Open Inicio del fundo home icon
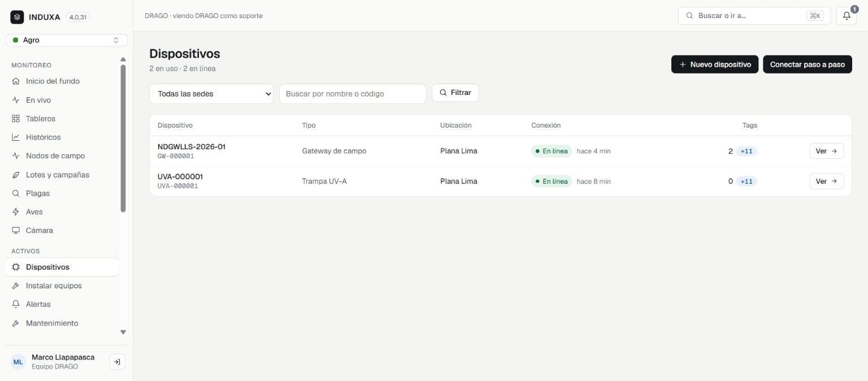 click(x=16, y=81)
